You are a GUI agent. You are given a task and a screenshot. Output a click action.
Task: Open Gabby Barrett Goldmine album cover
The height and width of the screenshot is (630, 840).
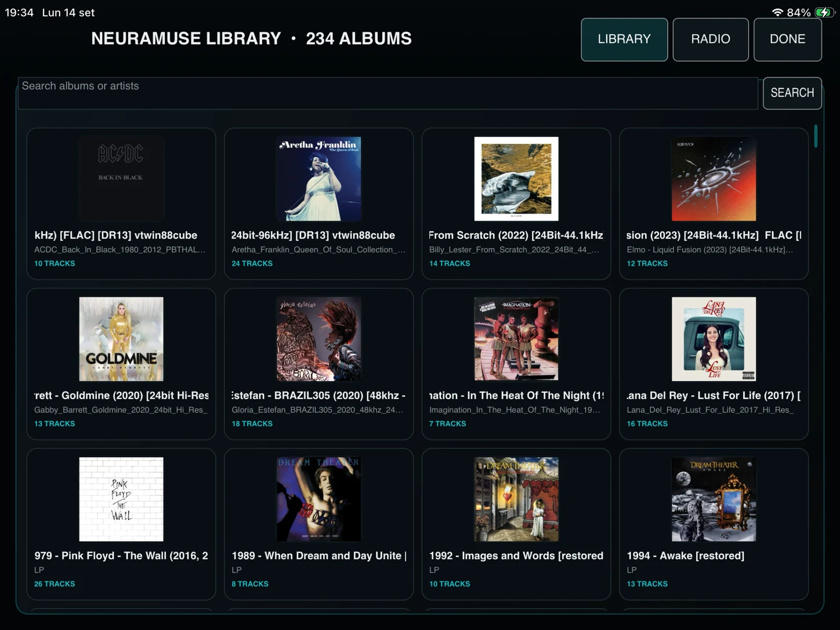coord(121,339)
